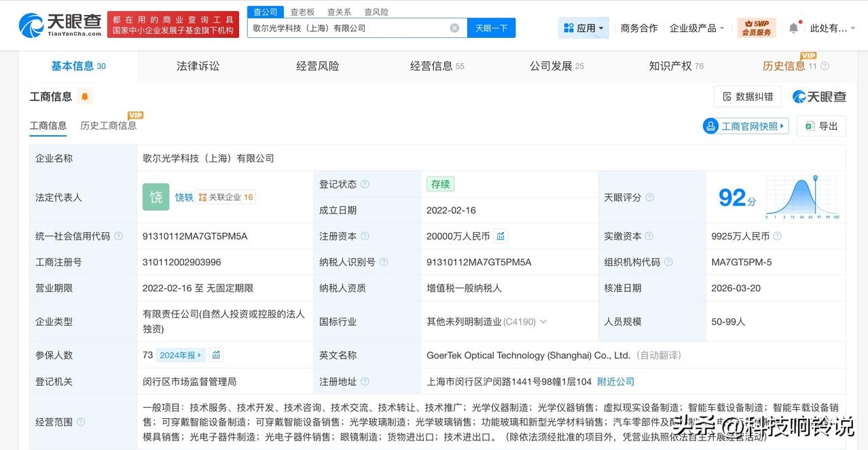Switch to the 查老板 search tab
Screen dimensions: 868x450
[x=302, y=12]
